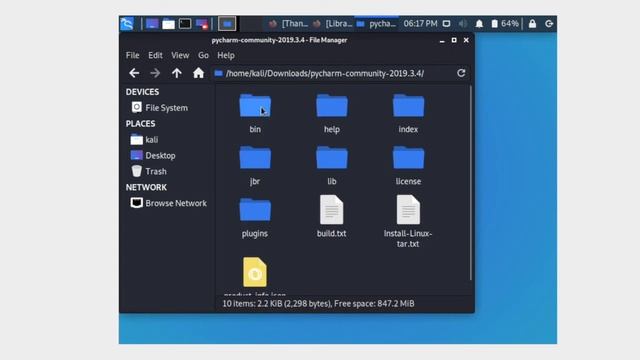Go to home folder icon
The image size is (640, 360).
tap(198, 73)
